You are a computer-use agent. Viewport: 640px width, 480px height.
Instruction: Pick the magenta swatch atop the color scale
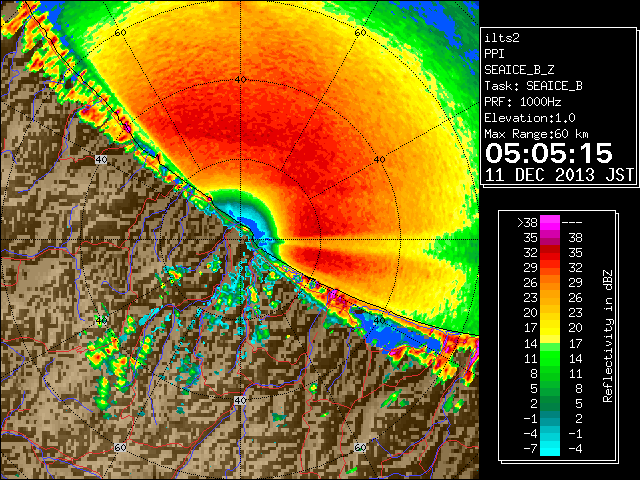[x=550, y=222]
